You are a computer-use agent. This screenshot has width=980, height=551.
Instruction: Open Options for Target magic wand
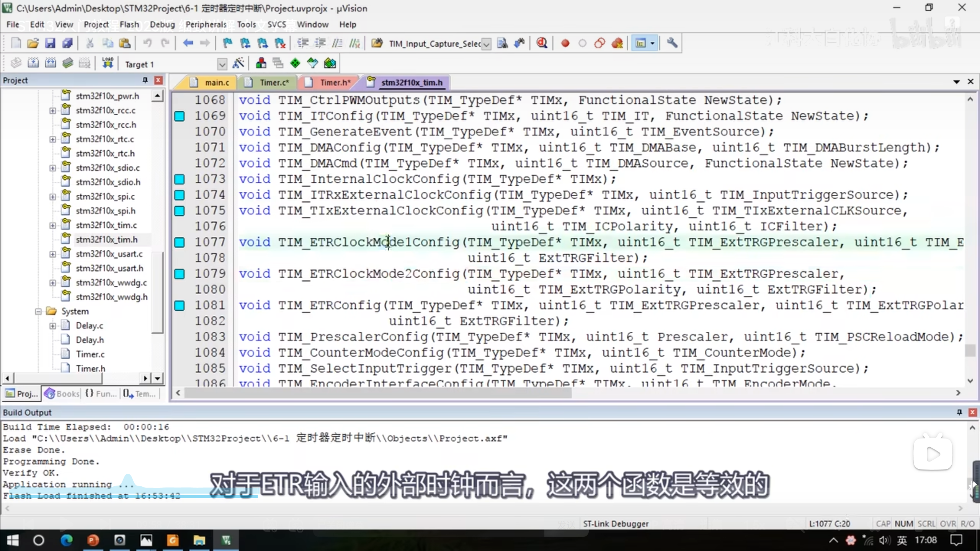[x=238, y=63]
